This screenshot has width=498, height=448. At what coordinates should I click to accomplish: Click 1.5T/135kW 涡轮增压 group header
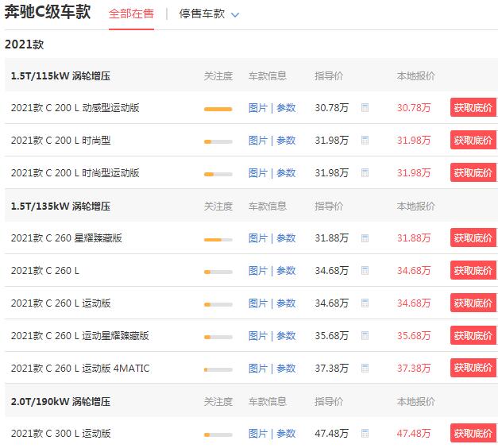tap(60, 207)
